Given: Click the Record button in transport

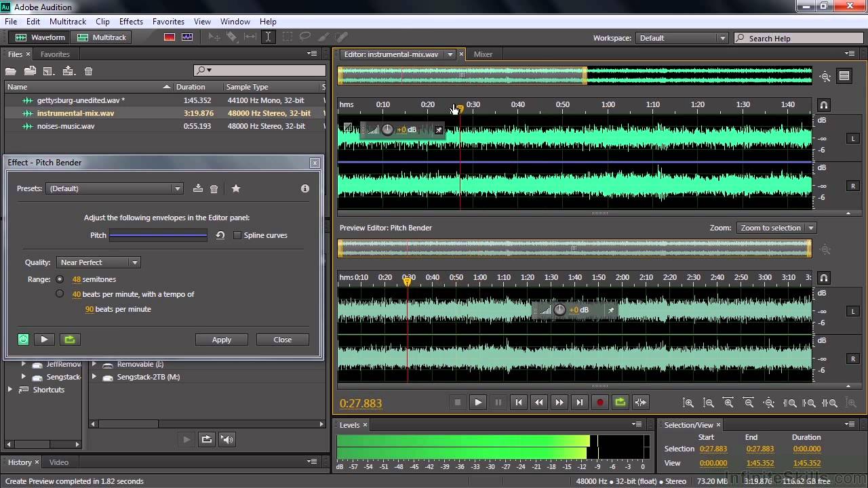Looking at the screenshot, I should (x=599, y=403).
